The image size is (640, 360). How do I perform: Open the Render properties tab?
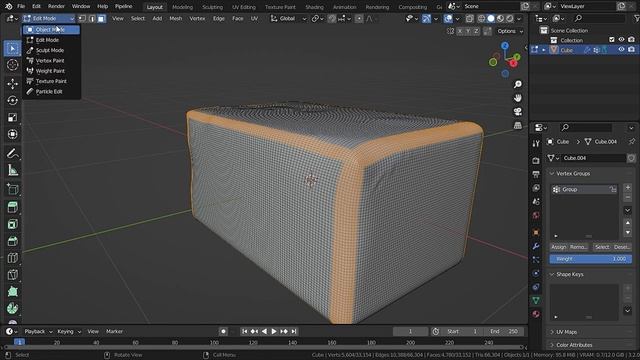(x=536, y=160)
